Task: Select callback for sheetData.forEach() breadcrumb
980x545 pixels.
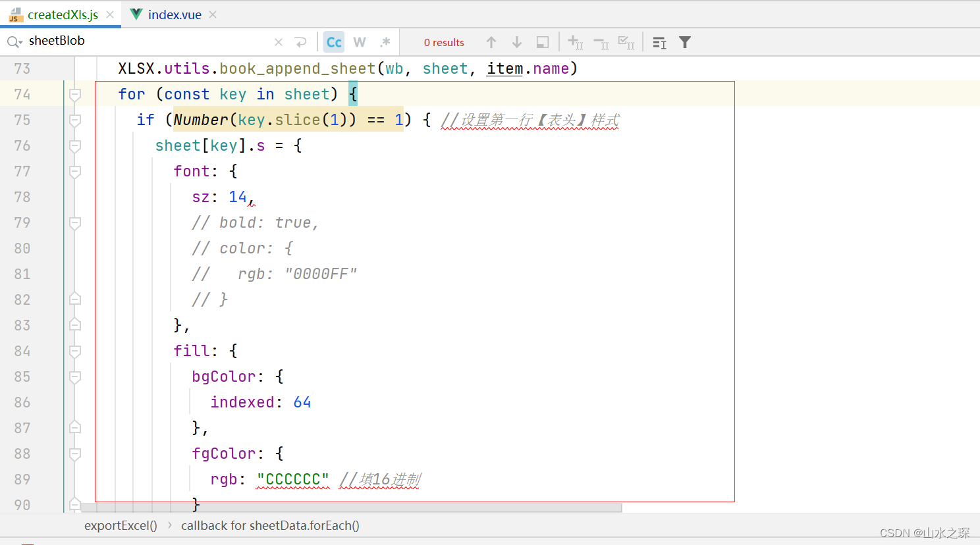Action: (x=270, y=525)
